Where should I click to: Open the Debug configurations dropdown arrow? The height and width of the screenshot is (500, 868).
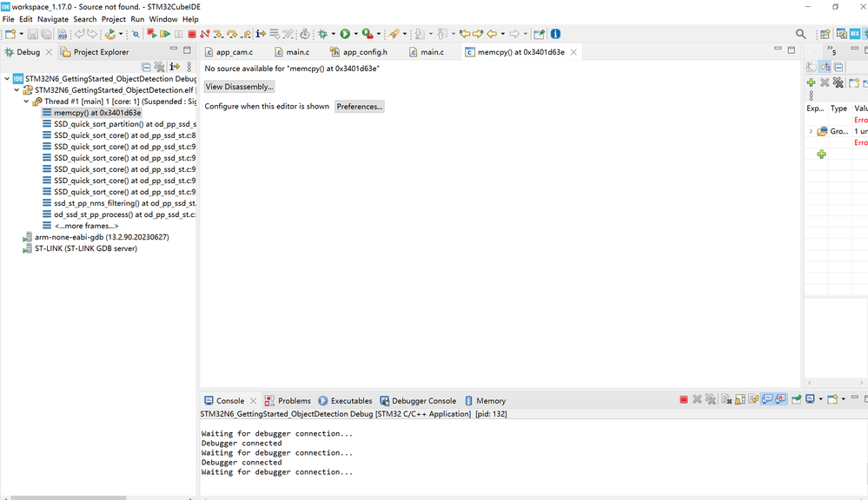click(334, 34)
